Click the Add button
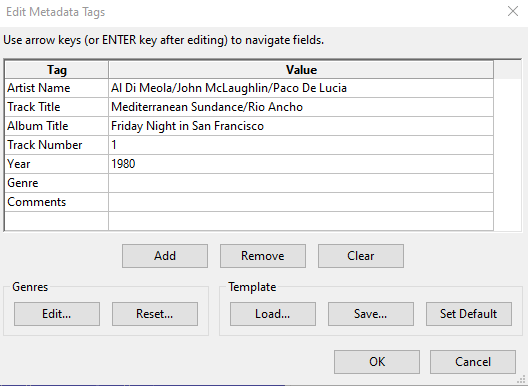Image resolution: width=528 pixels, height=386 pixels. (165, 256)
